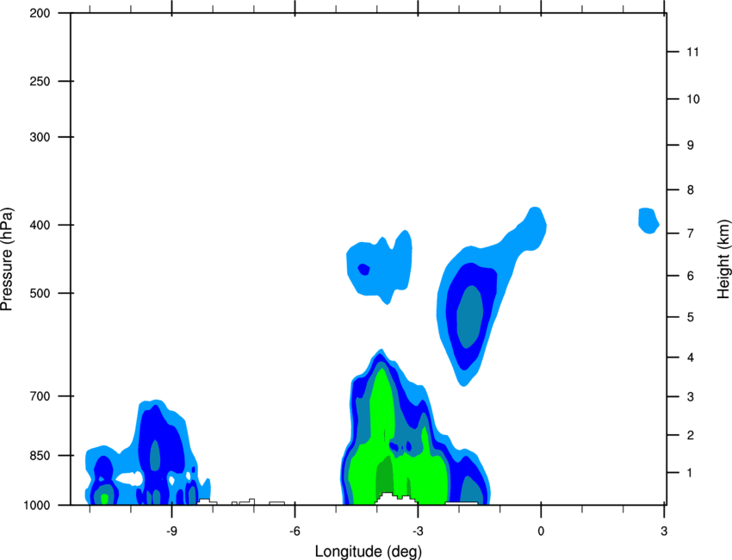Pick the 8 km height label

[691, 190]
